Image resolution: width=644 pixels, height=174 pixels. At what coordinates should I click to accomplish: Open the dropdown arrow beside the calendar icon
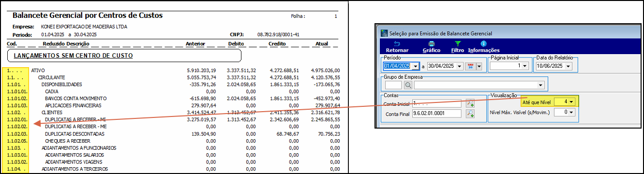[479, 66]
